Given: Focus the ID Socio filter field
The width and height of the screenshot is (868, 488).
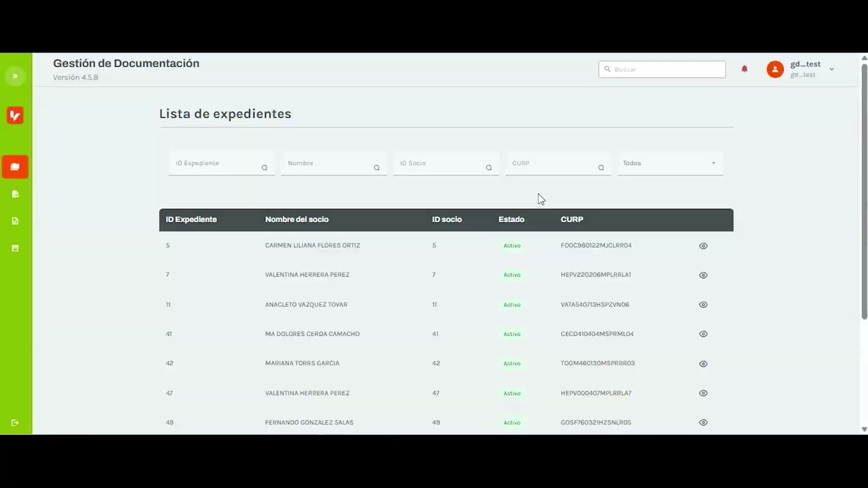Looking at the screenshot, I should (x=446, y=163).
